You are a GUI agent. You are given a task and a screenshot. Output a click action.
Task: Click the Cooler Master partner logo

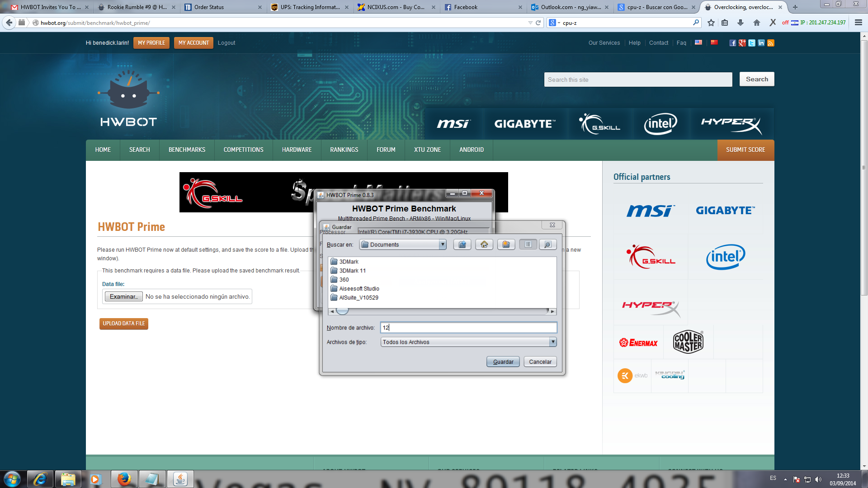(x=688, y=342)
